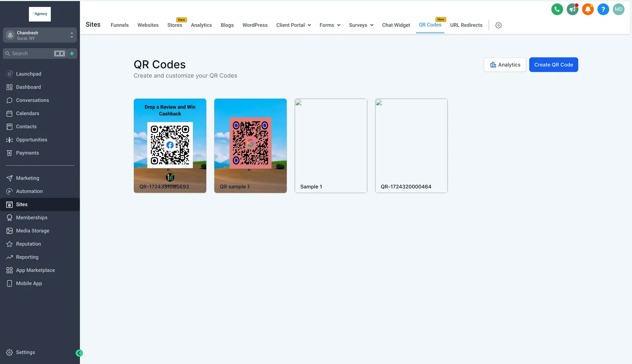Click the Analytics button
This screenshot has width=632, height=364.
click(x=505, y=65)
